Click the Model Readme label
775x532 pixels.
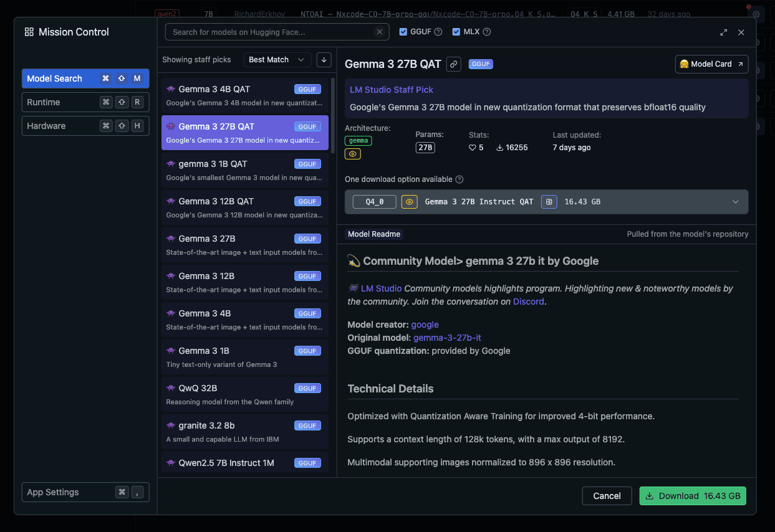click(374, 234)
